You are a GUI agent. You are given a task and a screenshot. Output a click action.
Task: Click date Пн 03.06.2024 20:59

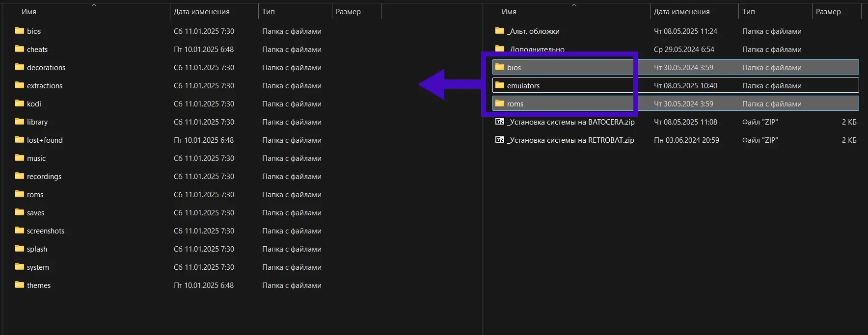pos(686,140)
